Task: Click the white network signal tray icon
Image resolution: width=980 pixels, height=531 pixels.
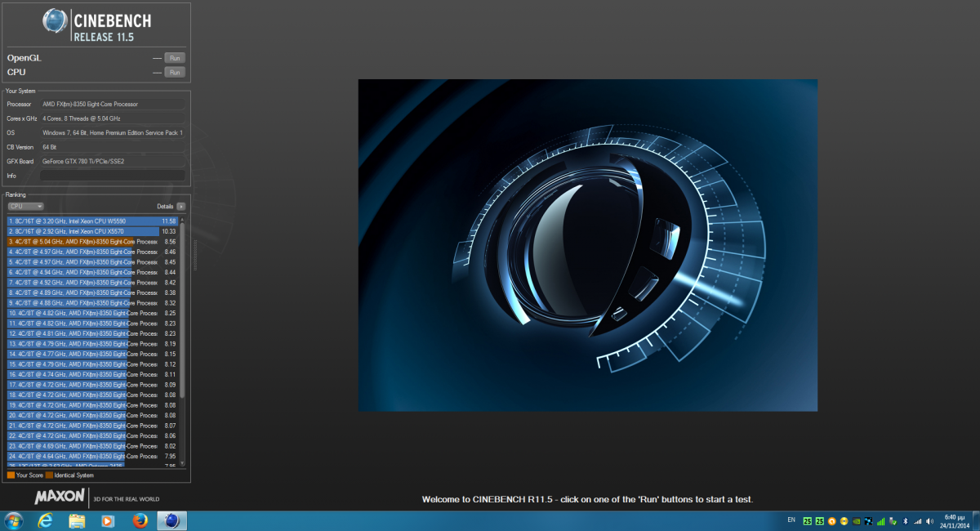Action: 917,521
